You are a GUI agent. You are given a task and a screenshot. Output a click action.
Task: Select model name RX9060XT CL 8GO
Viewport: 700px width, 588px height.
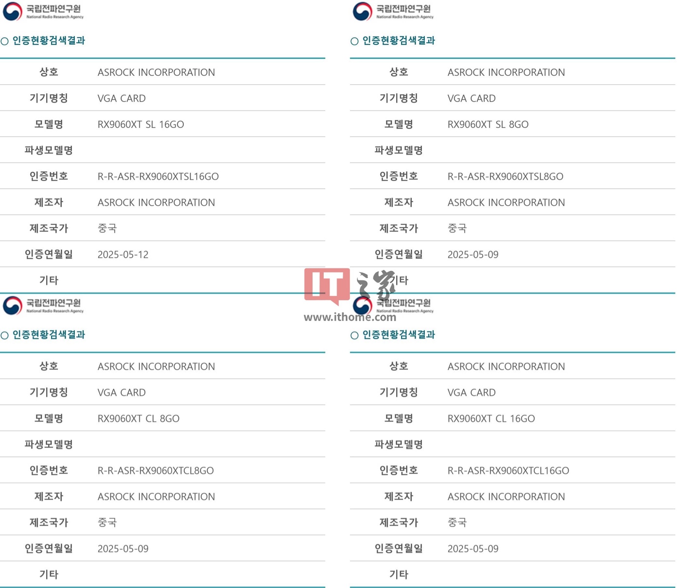(x=138, y=418)
